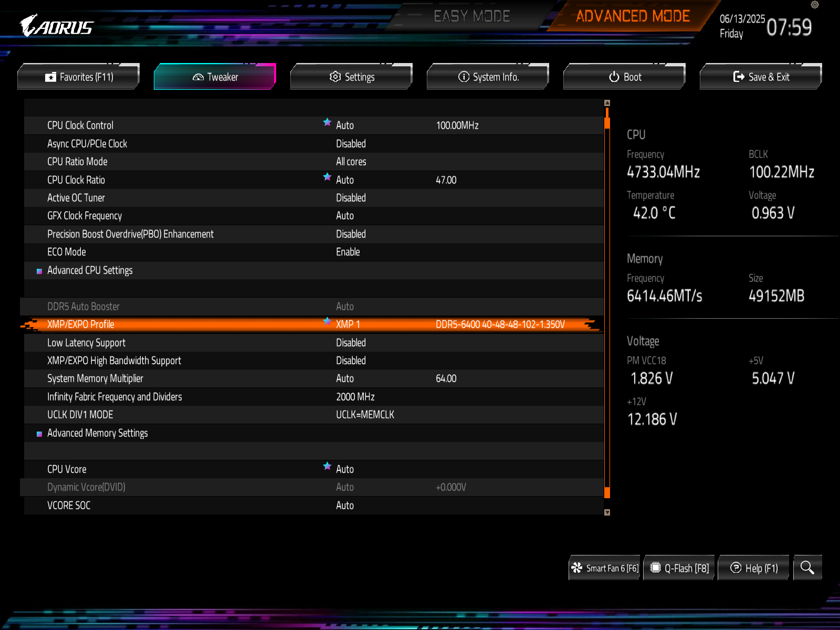840x630 pixels.
Task: Change UCLK DIV1 MODE UCLK=MEMCLK option
Action: pyautogui.click(x=365, y=415)
